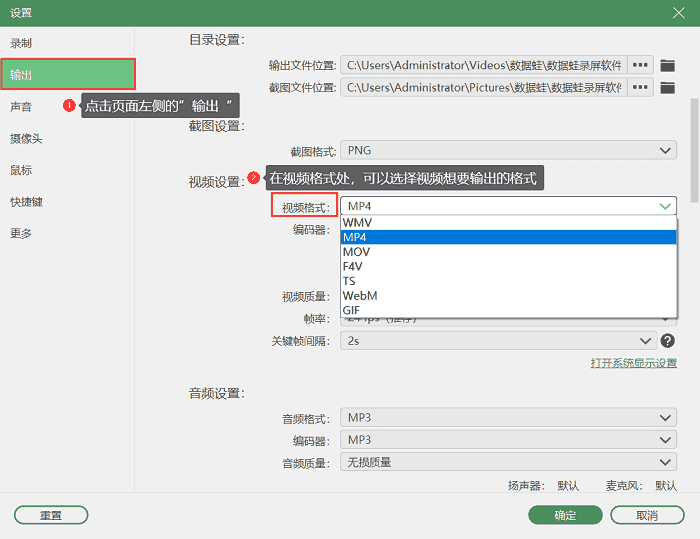Open folder icon for screenshot file location
The width and height of the screenshot is (700, 539).
coord(667,88)
